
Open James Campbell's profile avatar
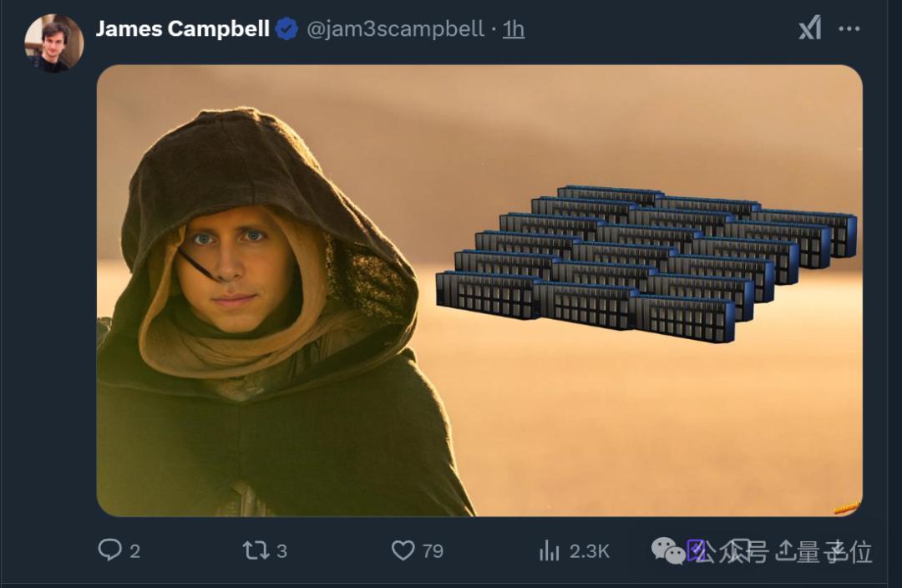[x=54, y=43]
